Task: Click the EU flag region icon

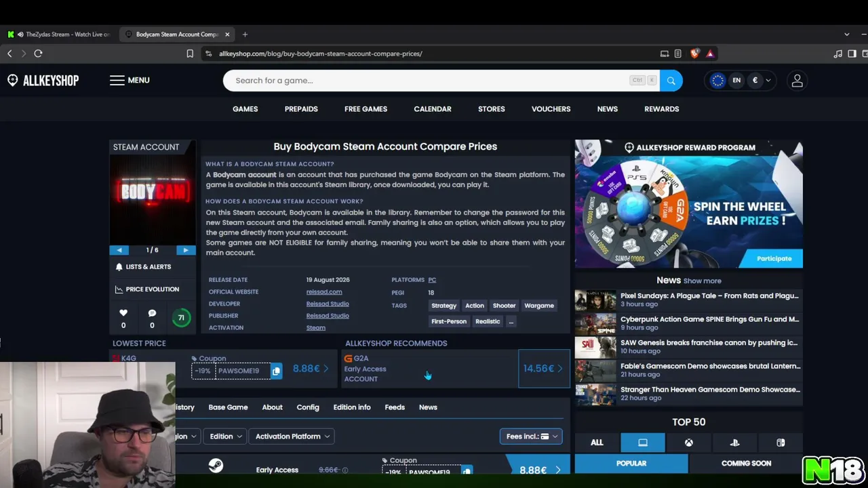Action: coord(717,80)
